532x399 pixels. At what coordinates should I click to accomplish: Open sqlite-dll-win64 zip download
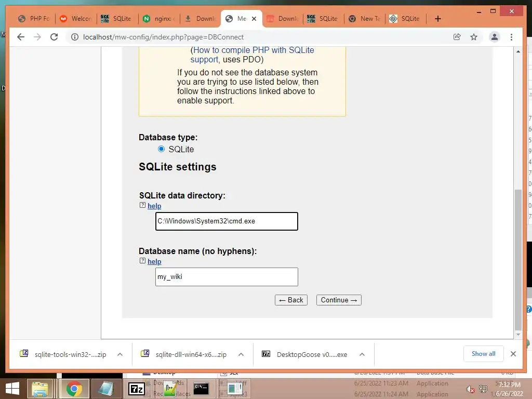point(184,354)
